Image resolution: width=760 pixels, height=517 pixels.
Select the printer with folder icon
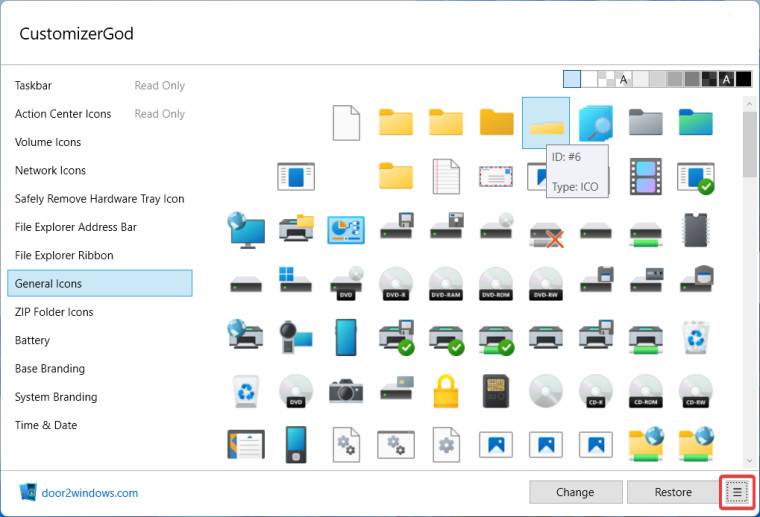coord(296,228)
